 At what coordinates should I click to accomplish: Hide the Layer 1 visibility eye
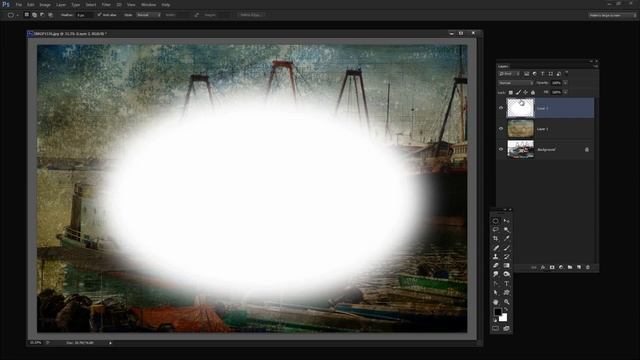(x=501, y=129)
